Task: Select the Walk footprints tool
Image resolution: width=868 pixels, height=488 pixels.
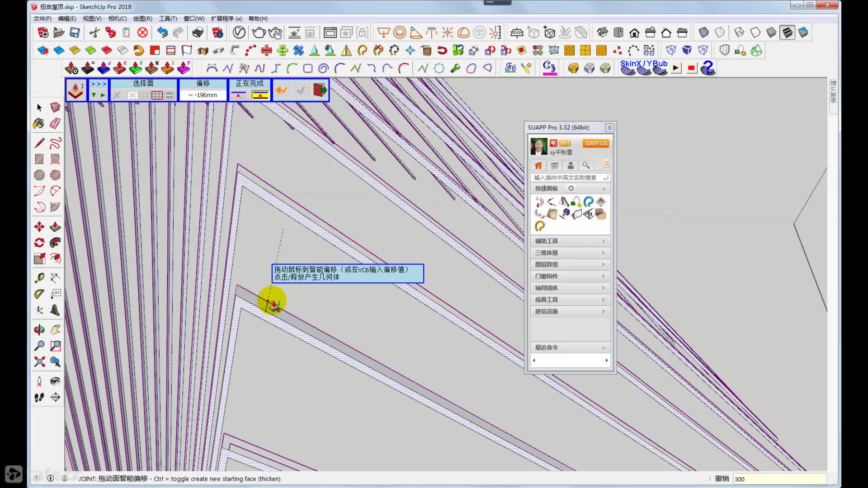Action: coord(39,397)
